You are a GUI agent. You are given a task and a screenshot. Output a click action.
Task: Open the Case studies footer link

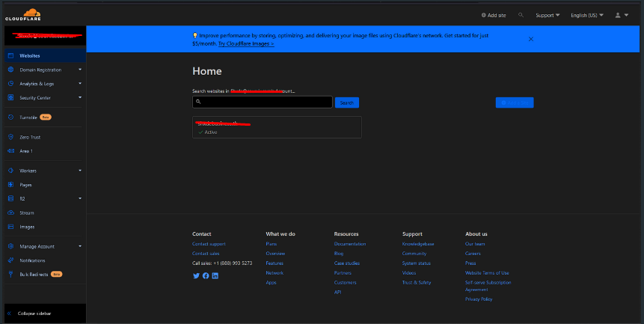[x=346, y=263]
